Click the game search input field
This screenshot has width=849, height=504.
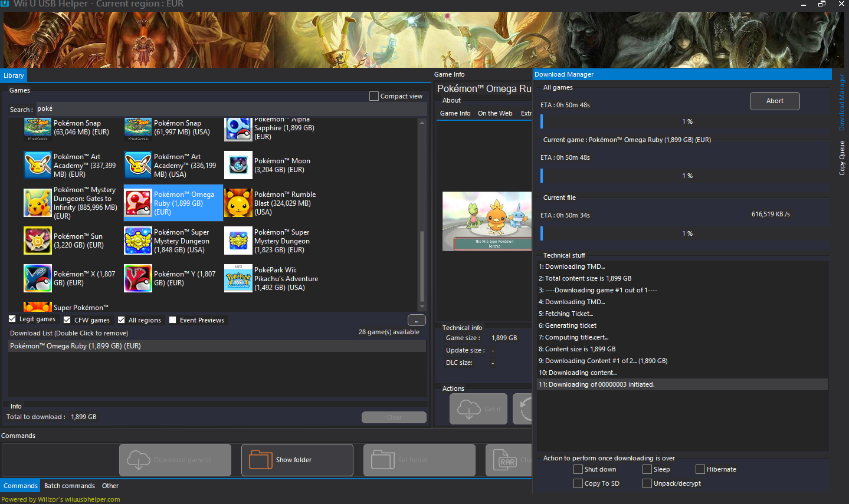(x=230, y=109)
